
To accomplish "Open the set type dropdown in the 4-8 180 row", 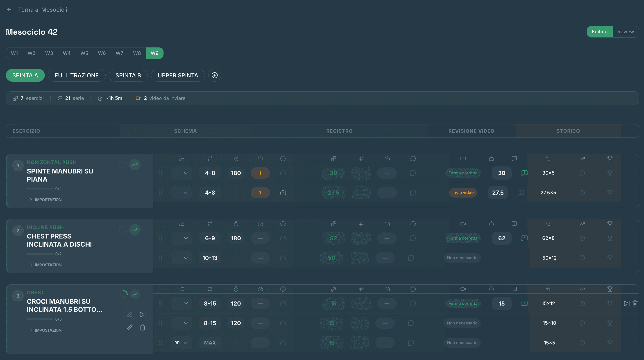I will (x=181, y=173).
